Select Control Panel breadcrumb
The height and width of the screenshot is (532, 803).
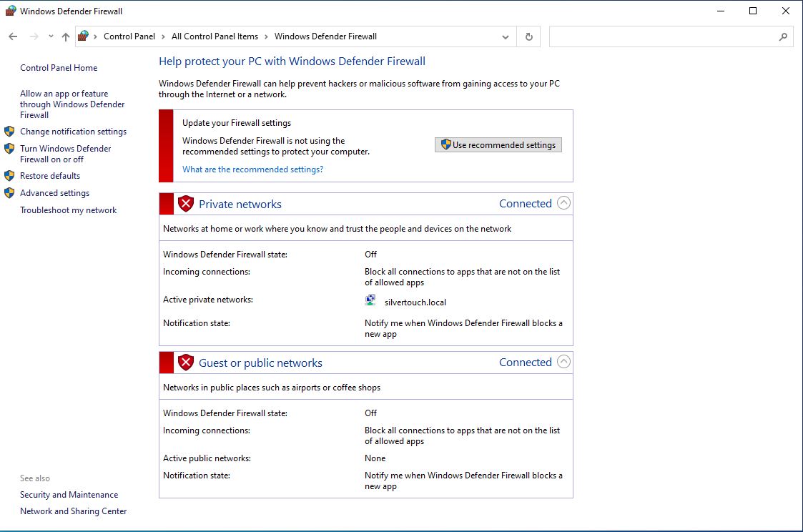tap(129, 36)
